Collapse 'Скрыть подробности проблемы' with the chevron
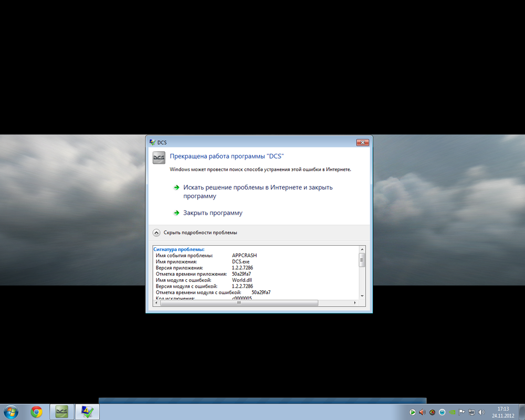 [156, 232]
